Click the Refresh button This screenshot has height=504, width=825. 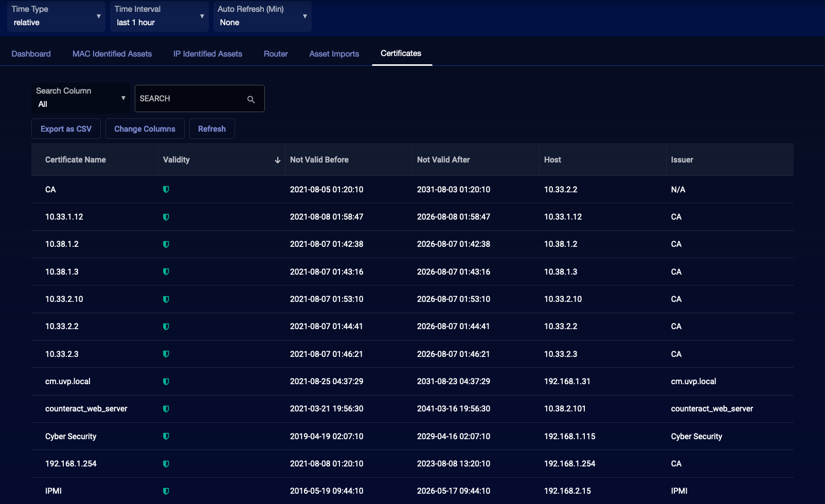212,129
